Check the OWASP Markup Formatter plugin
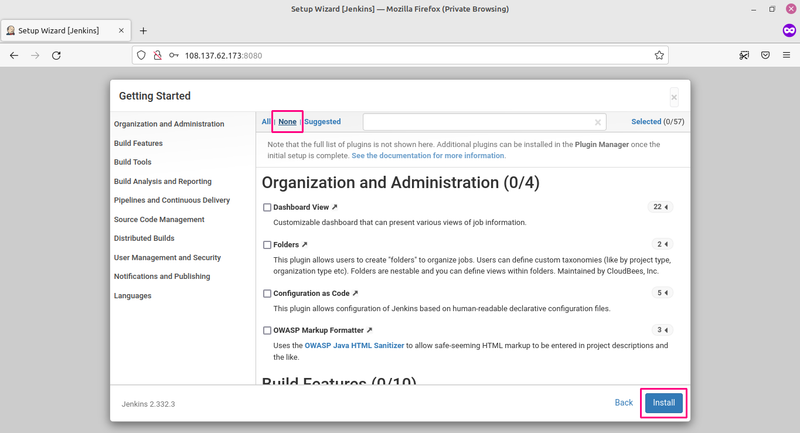800x433 pixels. pyautogui.click(x=267, y=330)
